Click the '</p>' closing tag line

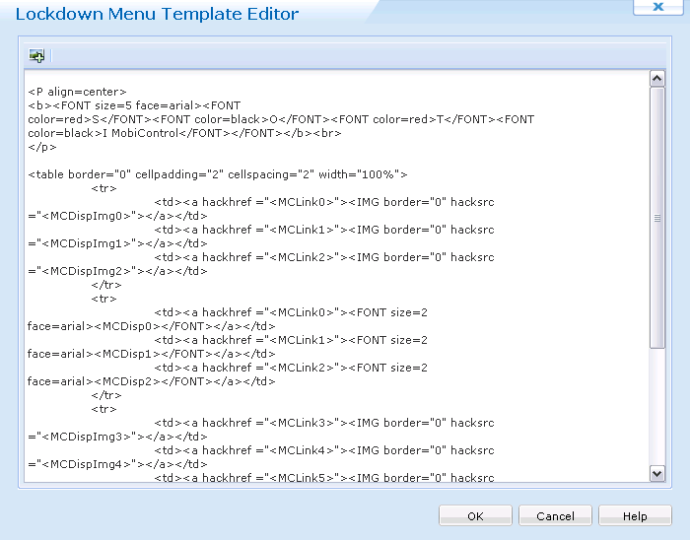click(42, 147)
